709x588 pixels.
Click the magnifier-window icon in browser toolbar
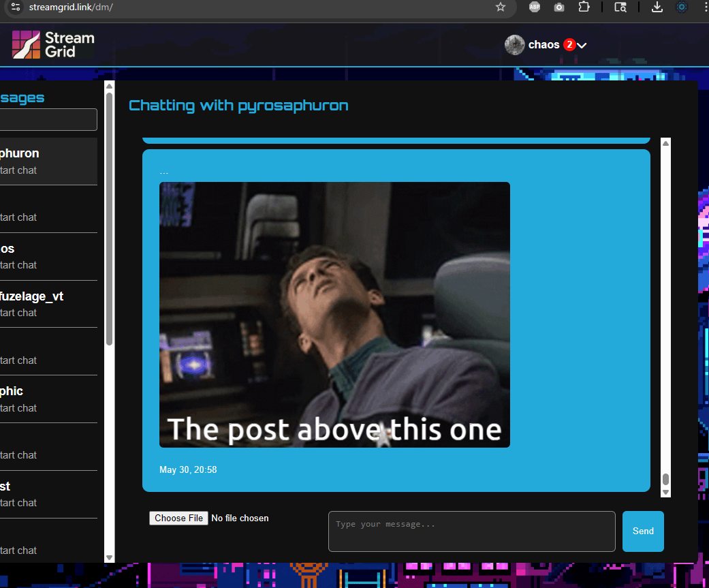point(620,7)
